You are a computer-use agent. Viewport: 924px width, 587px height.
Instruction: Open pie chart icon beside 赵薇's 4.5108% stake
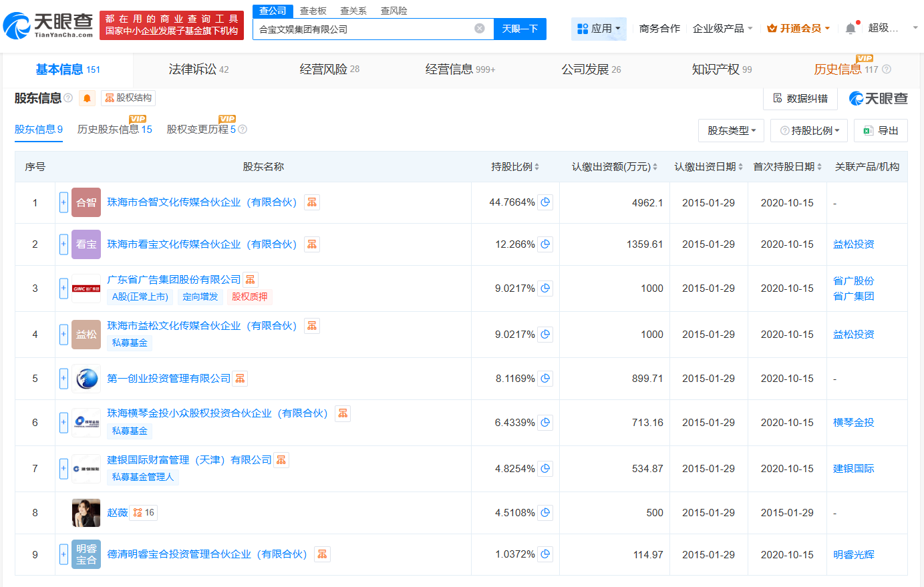coord(545,512)
